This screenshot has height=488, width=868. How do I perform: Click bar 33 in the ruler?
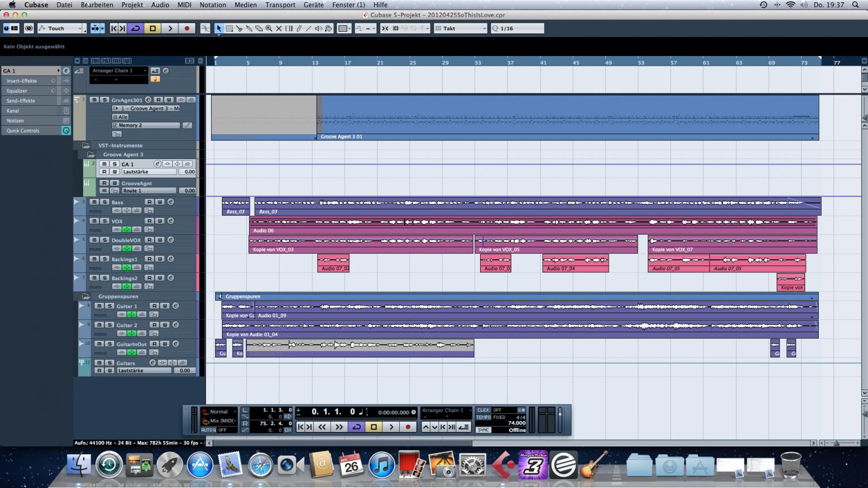coord(478,62)
